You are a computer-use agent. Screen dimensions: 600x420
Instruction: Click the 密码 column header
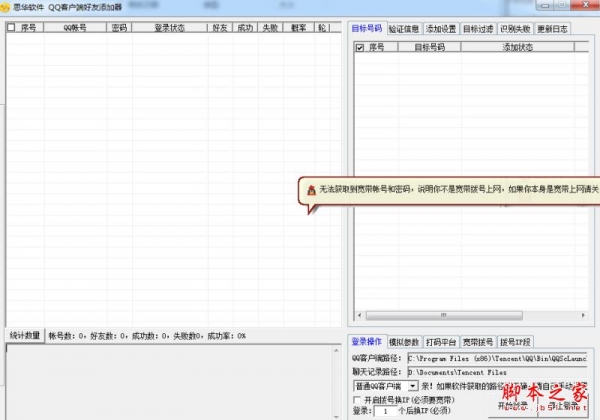pos(119,28)
